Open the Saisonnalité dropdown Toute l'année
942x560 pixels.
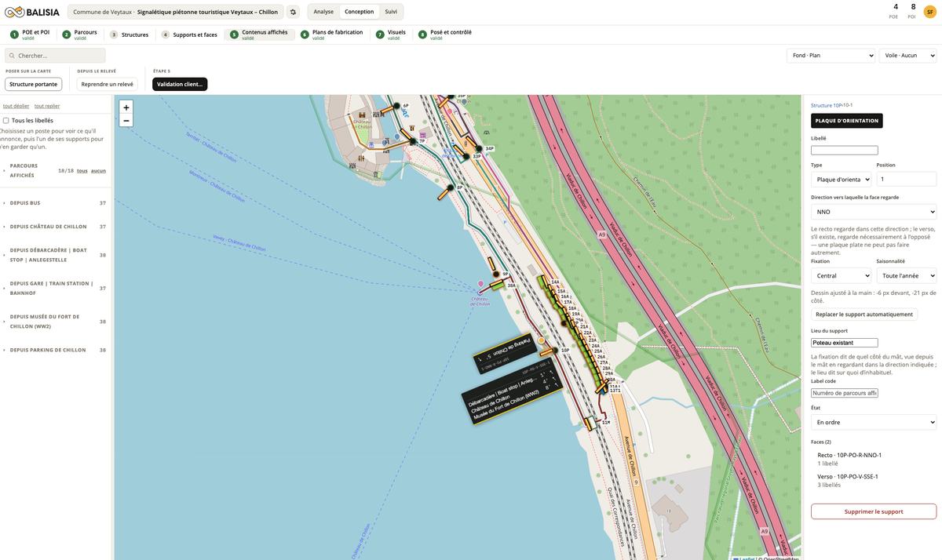907,276
